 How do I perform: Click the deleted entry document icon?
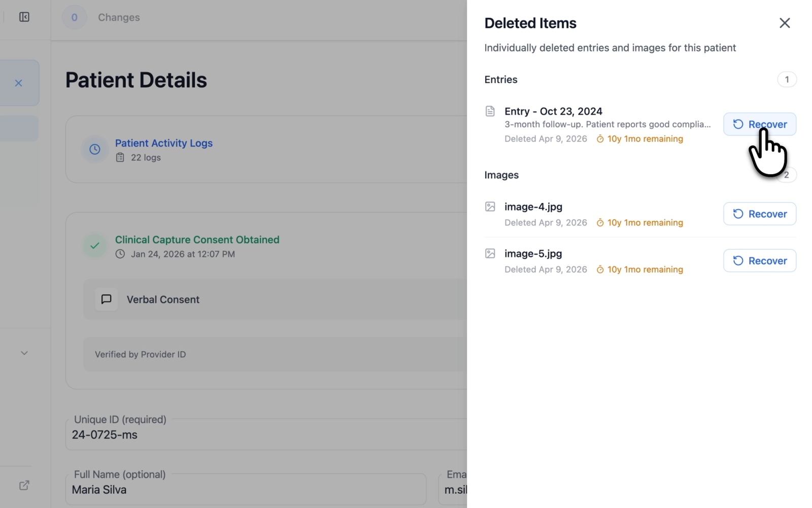click(490, 111)
